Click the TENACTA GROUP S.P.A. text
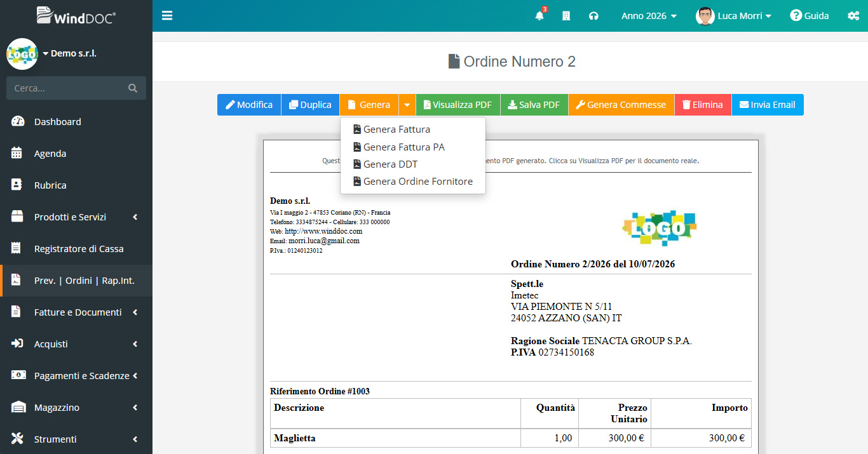 (x=637, y=341)
